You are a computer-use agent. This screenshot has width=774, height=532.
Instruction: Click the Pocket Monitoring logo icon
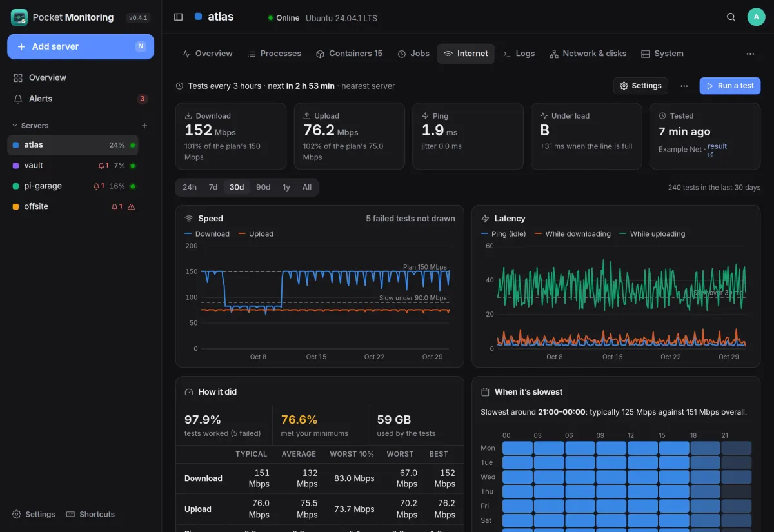[19, 17]
